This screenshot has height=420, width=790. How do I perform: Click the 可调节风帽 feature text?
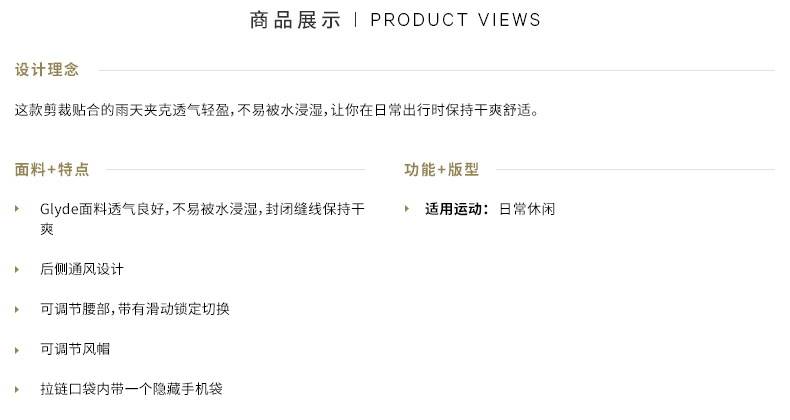[75, 349]
